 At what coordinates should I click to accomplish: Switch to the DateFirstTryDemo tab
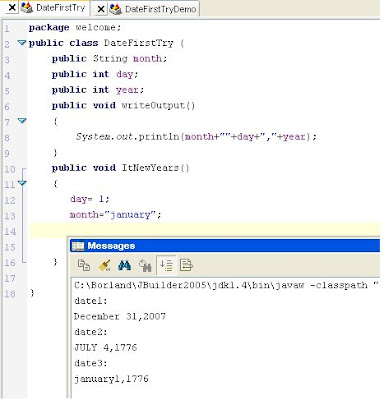point(160,9)
